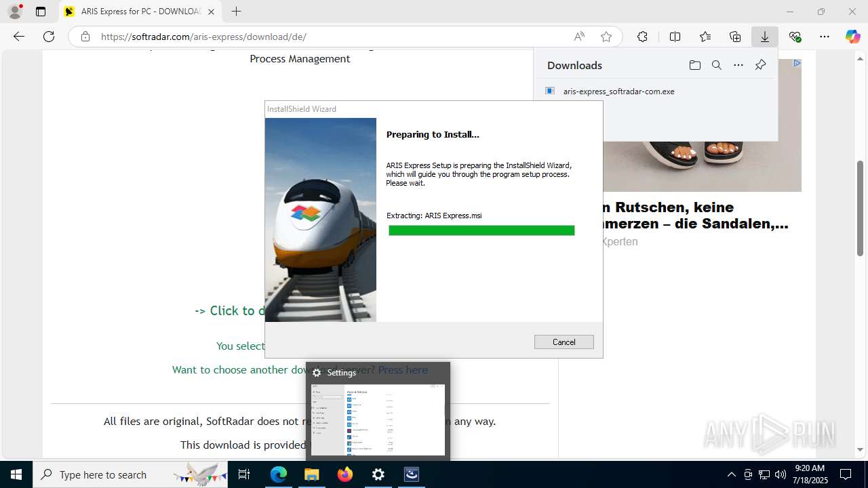Click the ad choices icon on advertisement
868x488 pixels.
797,63
